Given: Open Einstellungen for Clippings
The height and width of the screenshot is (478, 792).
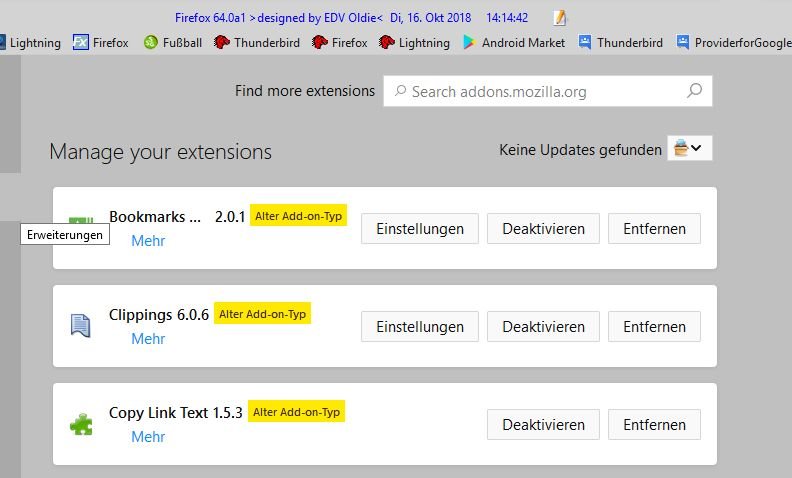Looking at the screenshot, I should [420, 327].
